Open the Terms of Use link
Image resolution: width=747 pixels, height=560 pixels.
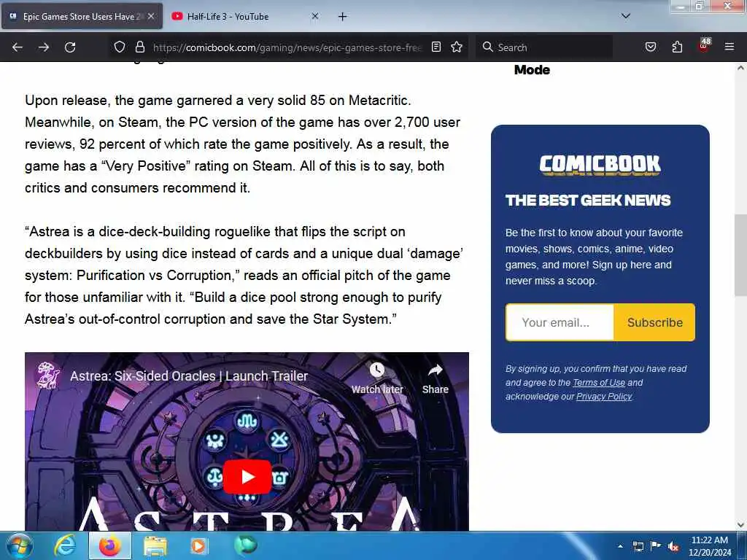tap(598, 382)
